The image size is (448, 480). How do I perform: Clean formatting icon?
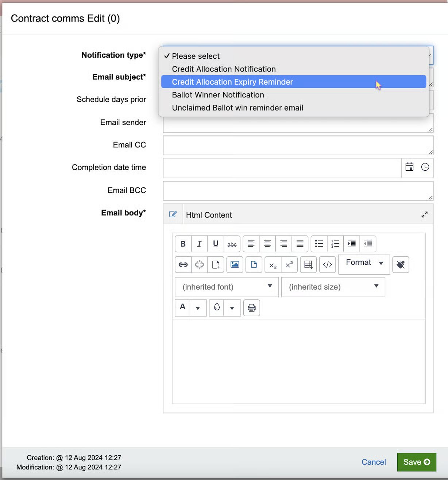401,264
